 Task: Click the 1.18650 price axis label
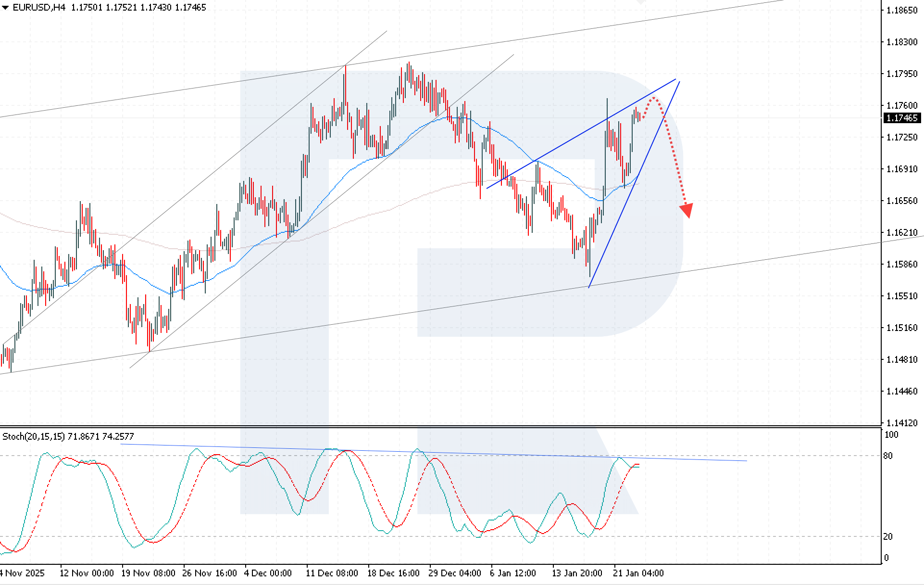point(902,10)
